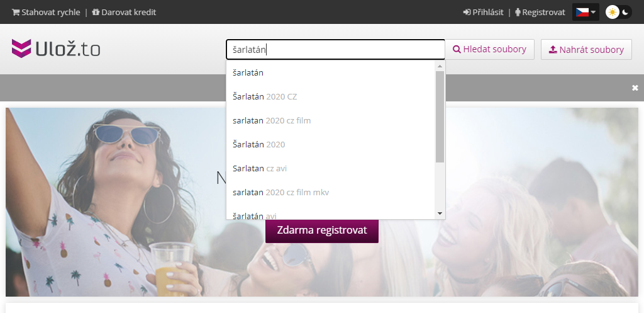Click into the search field containing šarlatán

point(335,50)
